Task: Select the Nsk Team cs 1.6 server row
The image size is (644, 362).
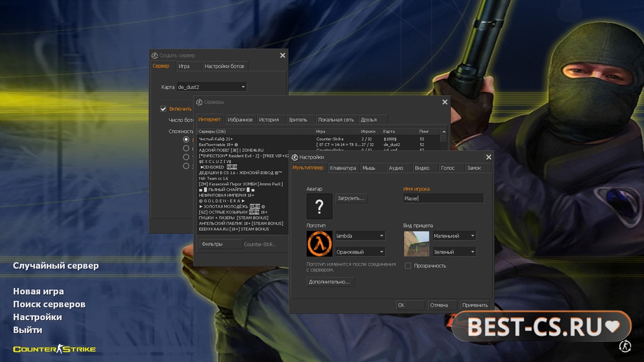Action: click(242, 179)
